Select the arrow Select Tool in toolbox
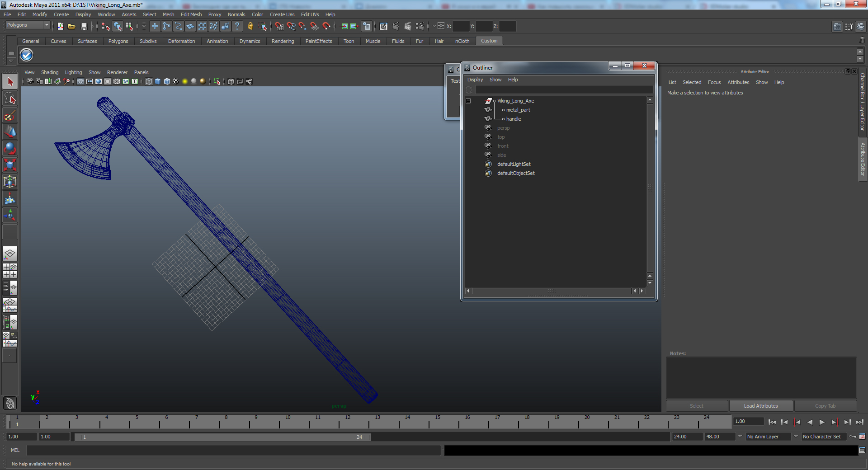The height and width of the screenshot is (470, 868). click(10, 82)
